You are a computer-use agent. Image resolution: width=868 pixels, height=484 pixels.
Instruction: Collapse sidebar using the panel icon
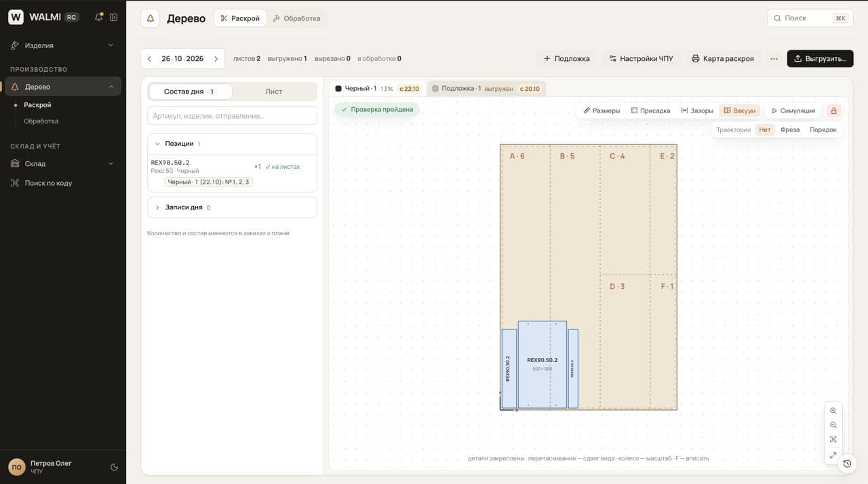pyautogui.click(x=114, y=17)
